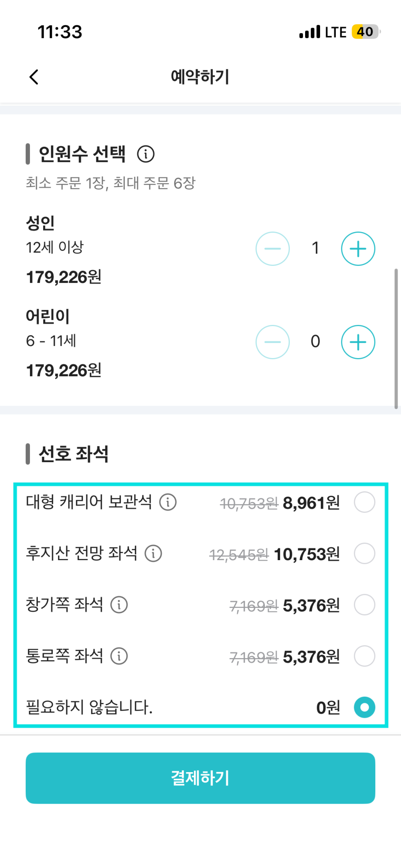
Task: Show info for 후지산 전망 좌석
Action: coord(153,553)
